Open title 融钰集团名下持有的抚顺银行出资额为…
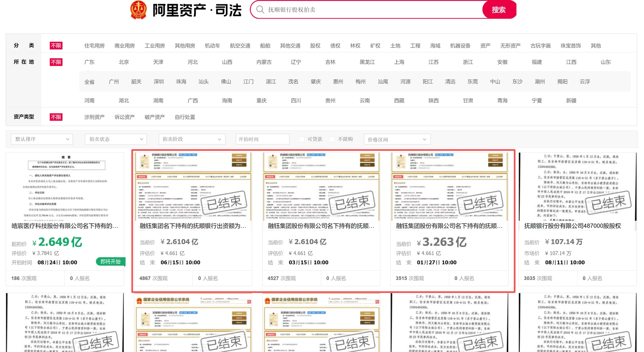This screenshot has height=352, width=644. (193, 226)
